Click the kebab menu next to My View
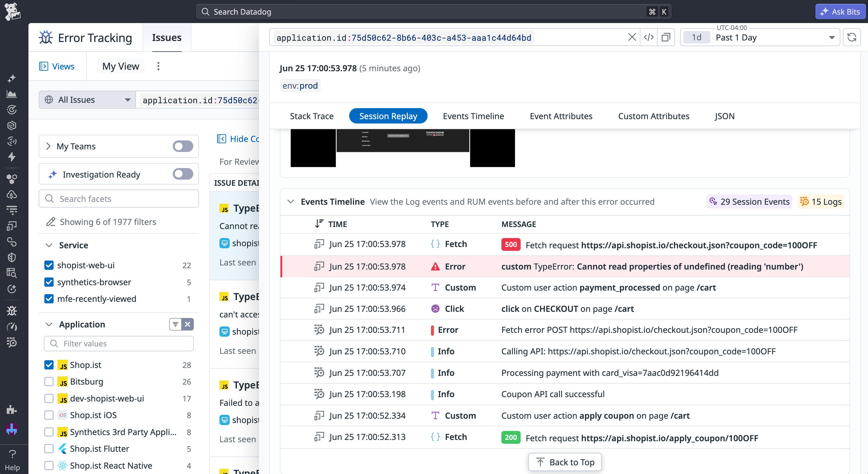The width and height of the screenshot is (868, 474). pyautogui.click(x=158, y=66)
